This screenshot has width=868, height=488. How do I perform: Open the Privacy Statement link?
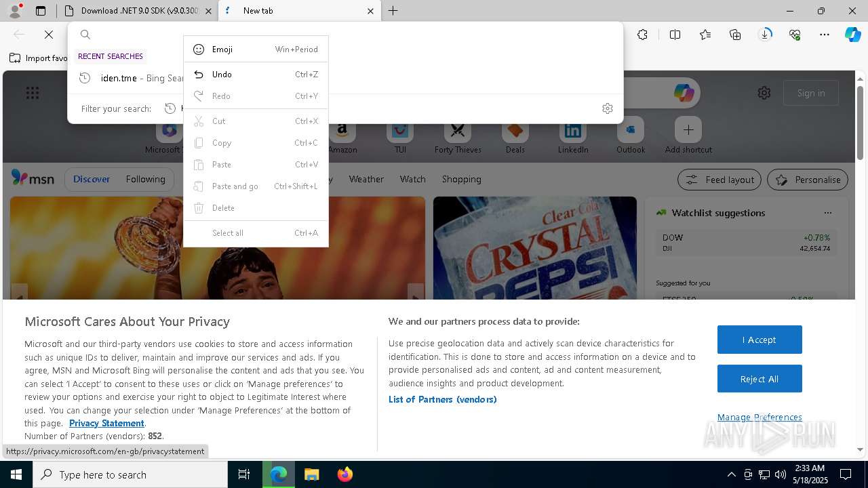[x=106, y=423]
